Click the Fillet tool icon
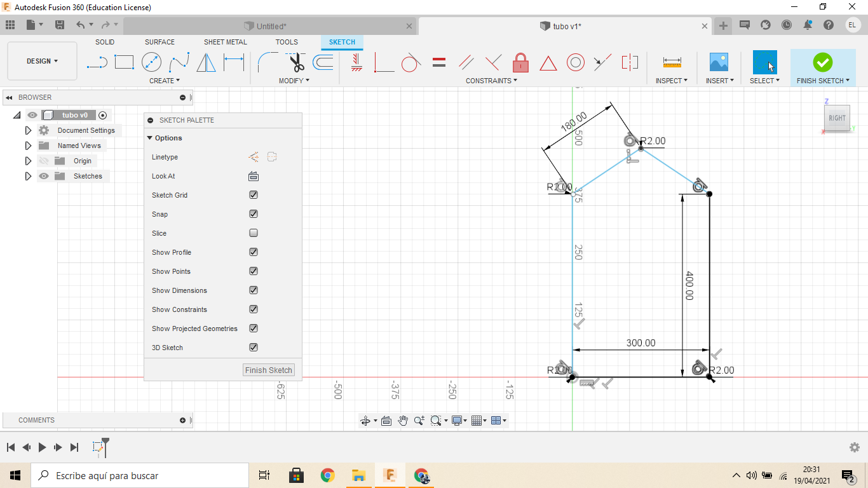 click(266, 62)
